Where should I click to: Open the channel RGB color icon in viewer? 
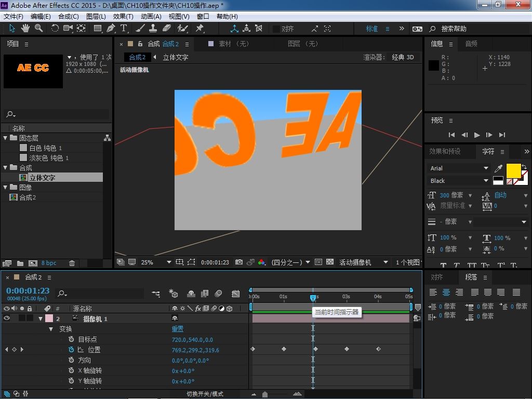tap(262, 262)
